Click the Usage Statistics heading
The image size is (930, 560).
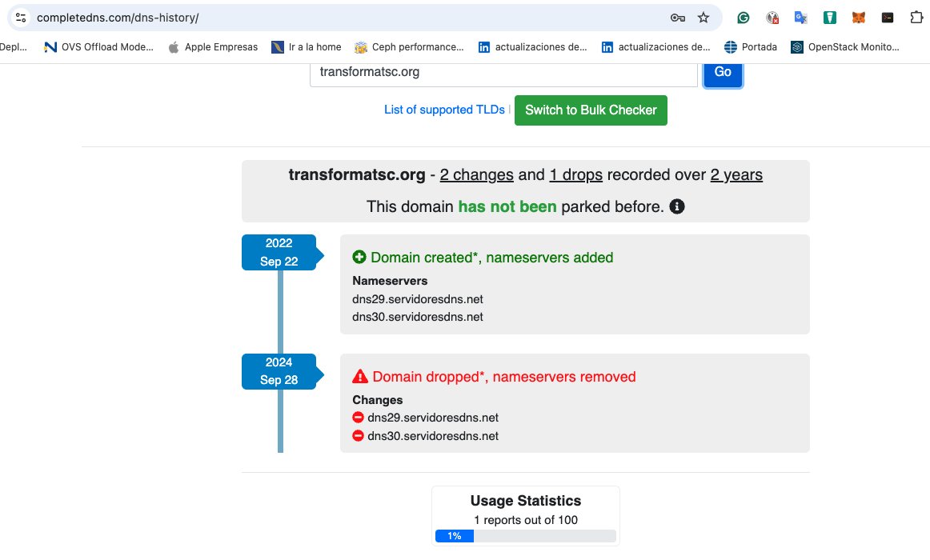[x=526, y=501]
